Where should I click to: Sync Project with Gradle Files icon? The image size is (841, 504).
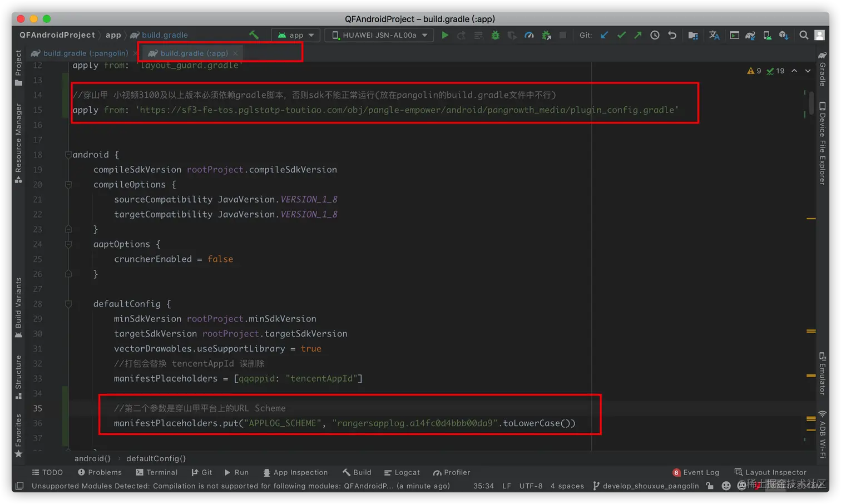[x=750, y=35]
